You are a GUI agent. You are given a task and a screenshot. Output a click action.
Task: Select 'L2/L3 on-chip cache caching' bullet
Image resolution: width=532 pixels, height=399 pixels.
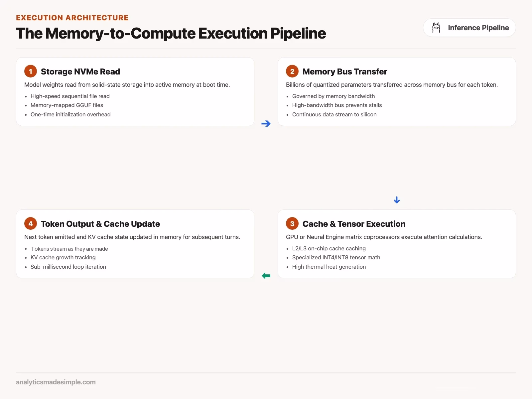(329, 248)
